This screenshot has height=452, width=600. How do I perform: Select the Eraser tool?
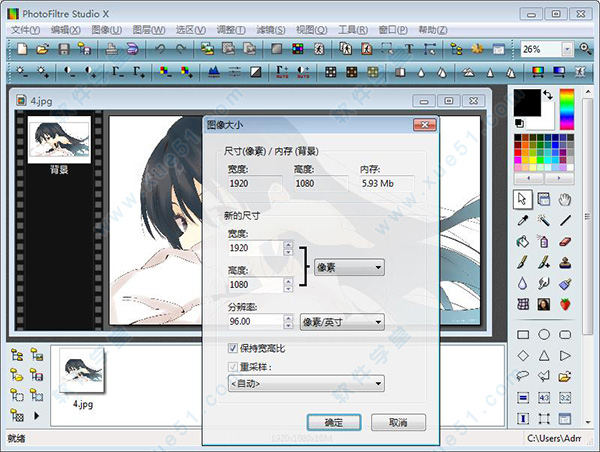pyautogui.click(x=565, y=242)
